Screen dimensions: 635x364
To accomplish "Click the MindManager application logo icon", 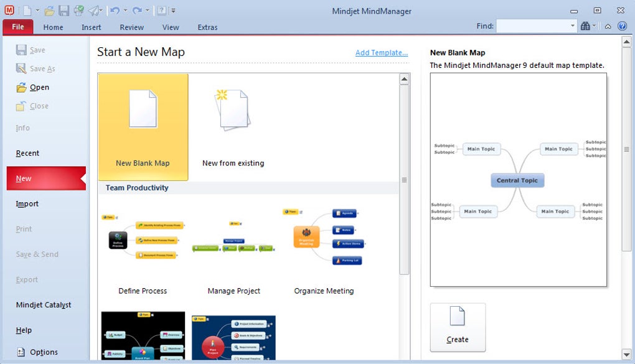I will click(9, 10).
